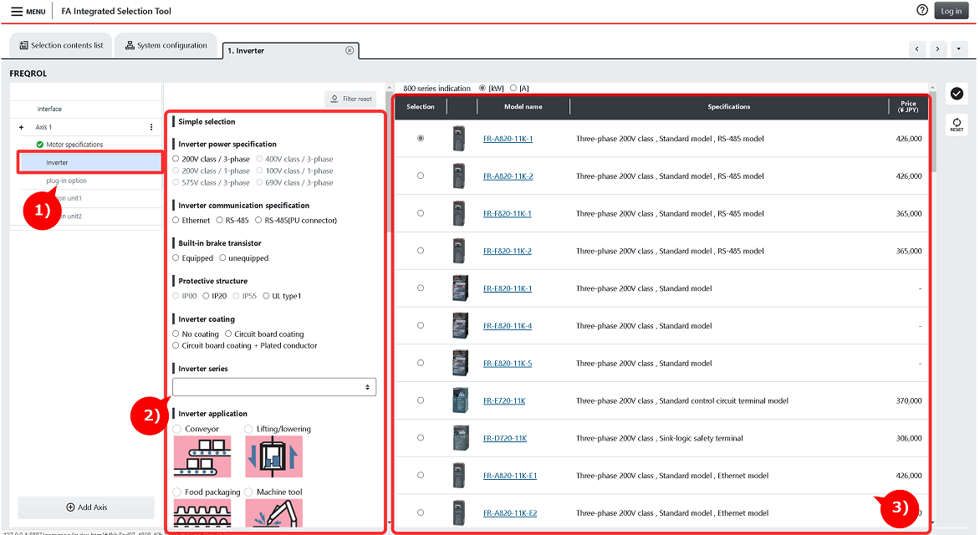Open the Inverter series dropdown
Image resolution: width=980 pixels, height=535 pixels.
pyautogui.click(x=274, y=387)
